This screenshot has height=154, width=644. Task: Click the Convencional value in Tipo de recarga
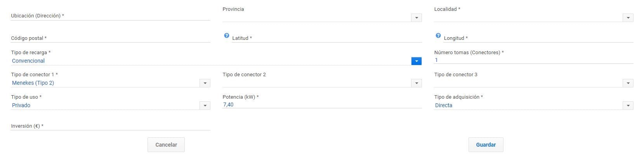pyautogui.click(x=28, y=61)
